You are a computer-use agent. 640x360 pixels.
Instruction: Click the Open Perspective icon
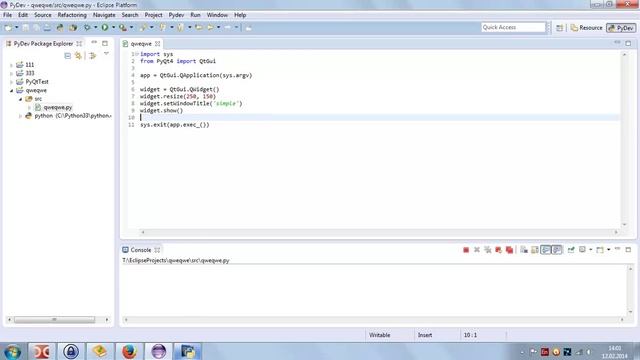[560, 28]
